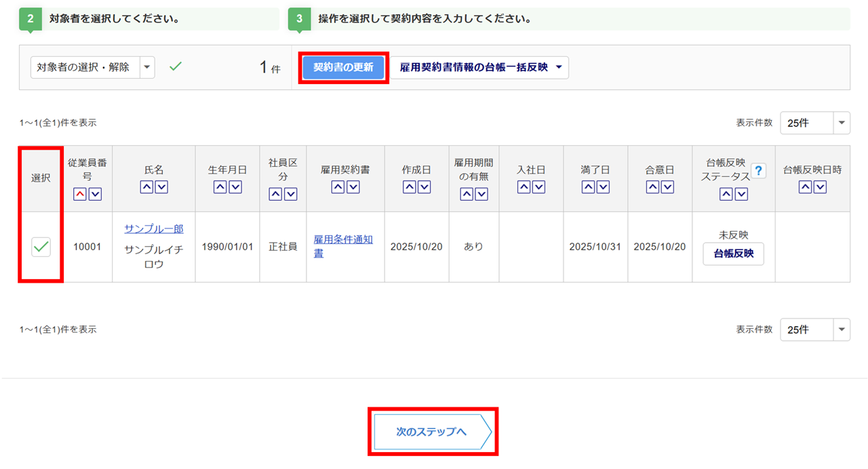
Task: Expand 雇用契約書情報の台帳一括反映 dropdown
Action: pos(479,68)
